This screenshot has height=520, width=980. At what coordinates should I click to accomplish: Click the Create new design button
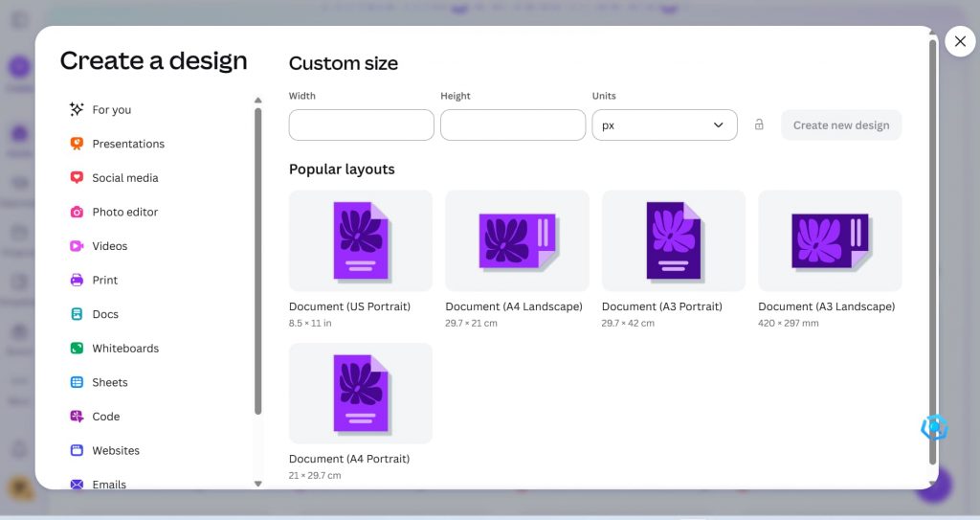click(840, 125)
